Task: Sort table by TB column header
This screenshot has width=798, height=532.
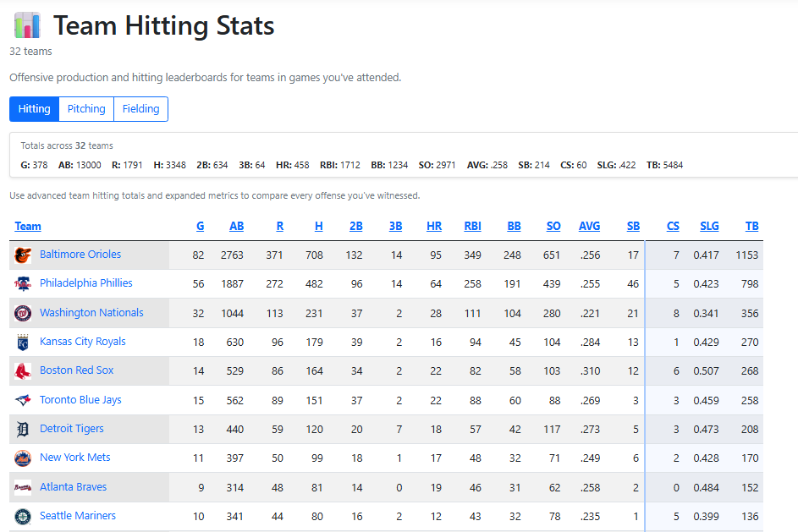Action: [x=751, y=227]
